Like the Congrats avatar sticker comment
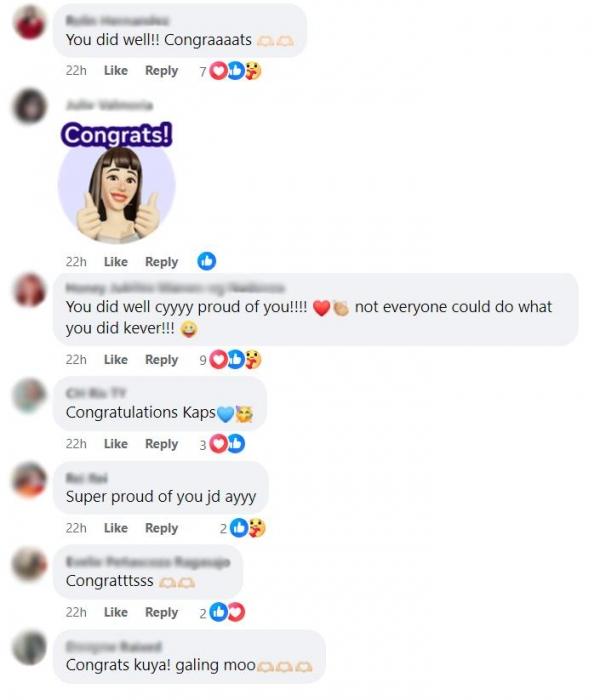 [116, 262]
